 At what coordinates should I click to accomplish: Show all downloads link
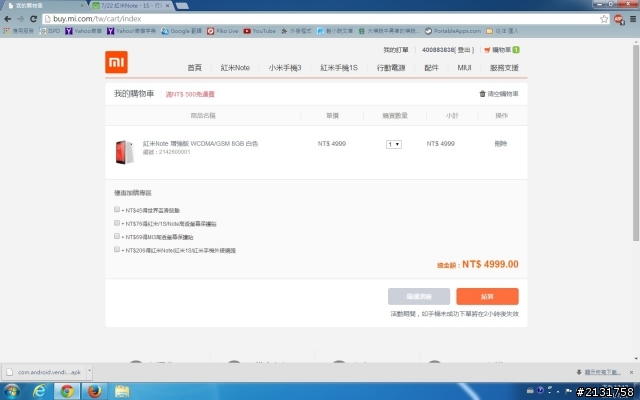(599, 372)
